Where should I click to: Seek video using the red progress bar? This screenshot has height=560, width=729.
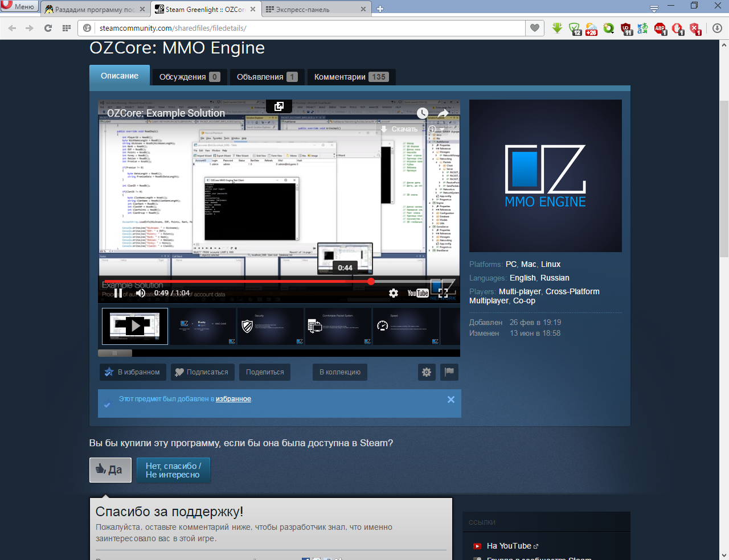point(280,281)
